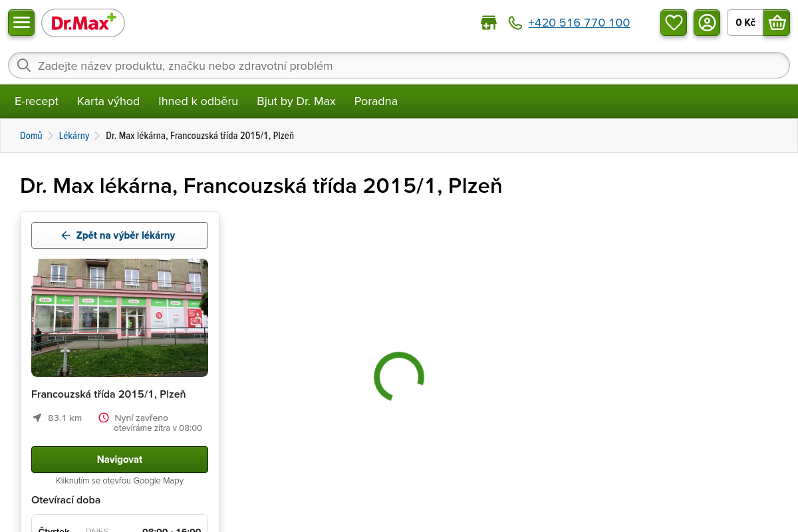Select Ihned k odběru in navigation

tap(198, 101)
